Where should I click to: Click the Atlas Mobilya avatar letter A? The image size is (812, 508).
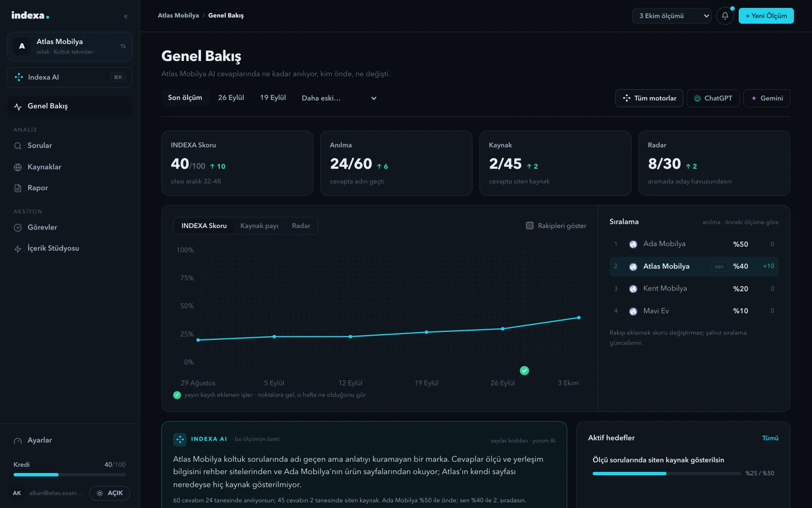tap(22, 46)
